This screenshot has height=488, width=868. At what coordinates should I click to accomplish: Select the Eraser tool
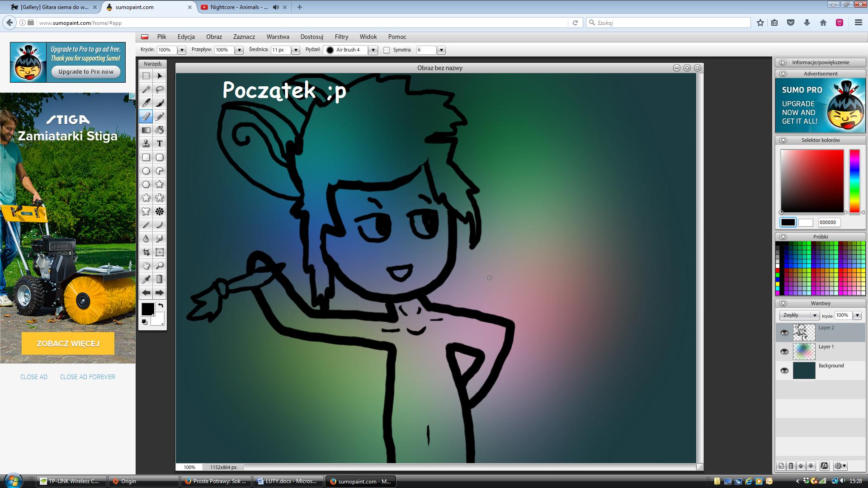[146, 117]
